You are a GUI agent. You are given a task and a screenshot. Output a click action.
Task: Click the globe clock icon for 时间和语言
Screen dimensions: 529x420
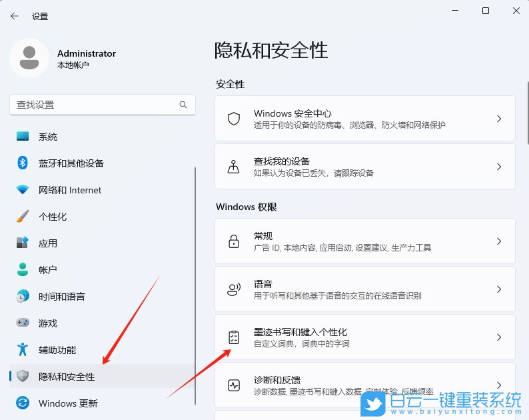coord(23,296)
